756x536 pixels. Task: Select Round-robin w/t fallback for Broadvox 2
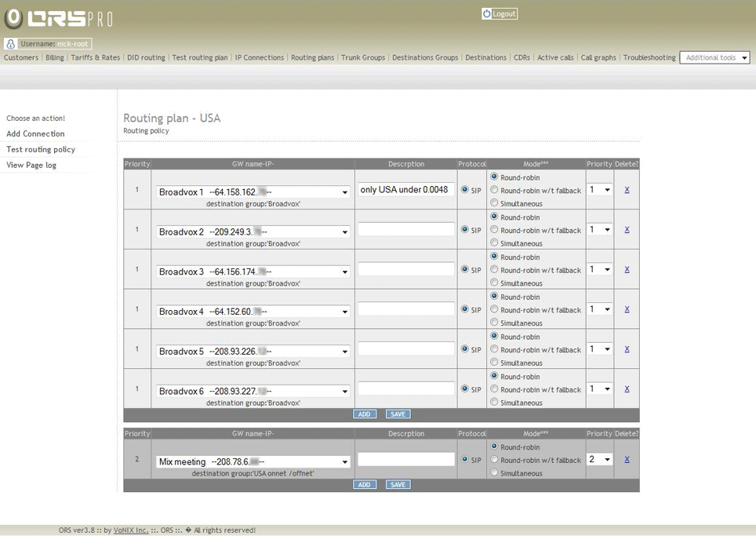[494, 230]
